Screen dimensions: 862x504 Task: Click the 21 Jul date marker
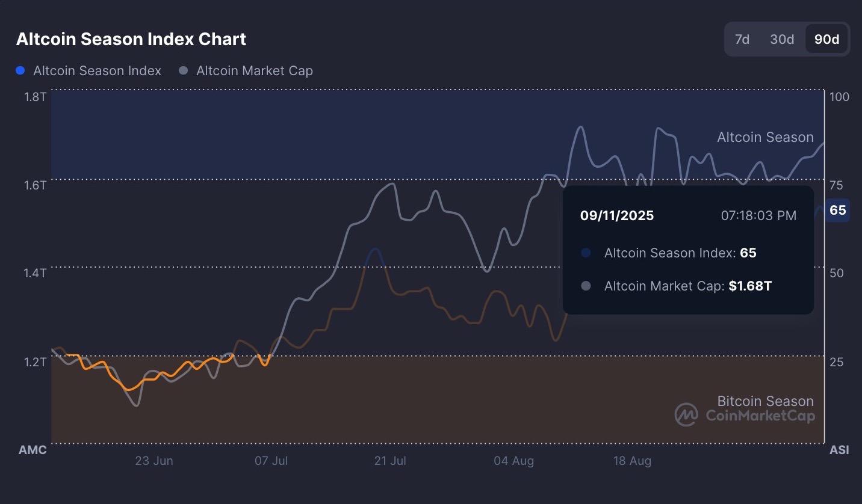[390, 461]
